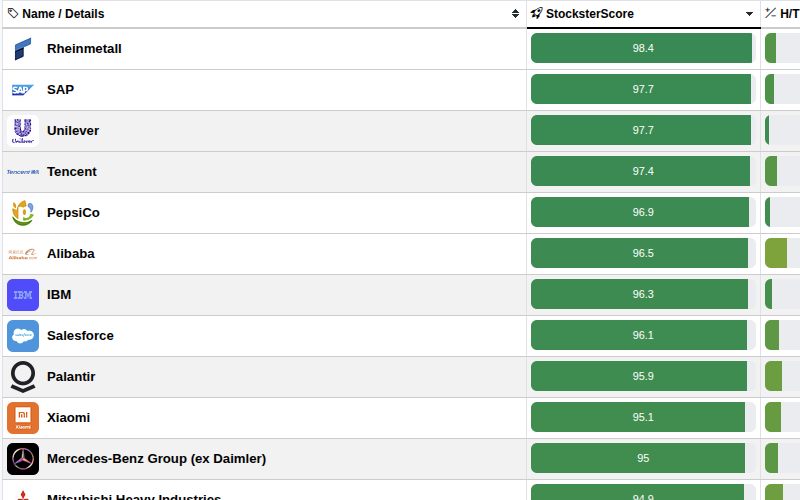
Task: Click the SAP company logo
Action: click(x=23, y=90)
